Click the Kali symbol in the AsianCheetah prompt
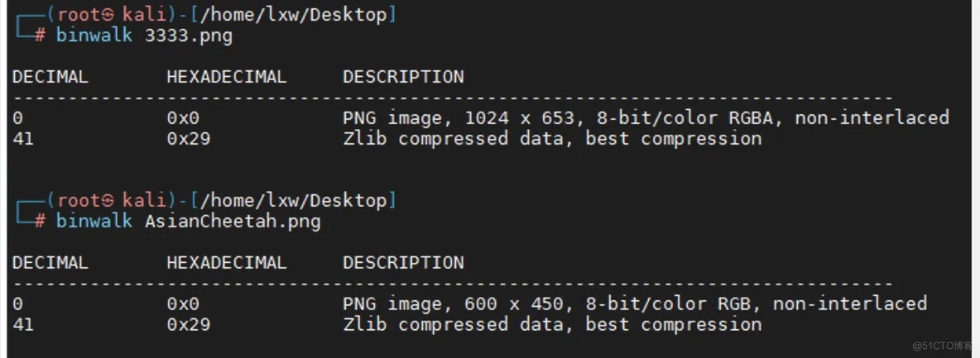Image resolution: width=980 pixels, height=358 pixels. tap(107, 200)
